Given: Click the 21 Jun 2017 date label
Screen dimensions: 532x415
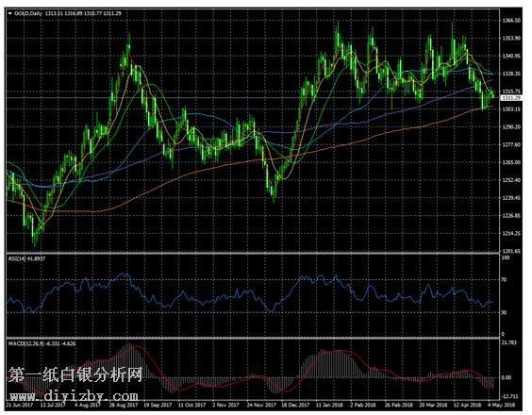Looking at the screenshot, I should 20,405.
